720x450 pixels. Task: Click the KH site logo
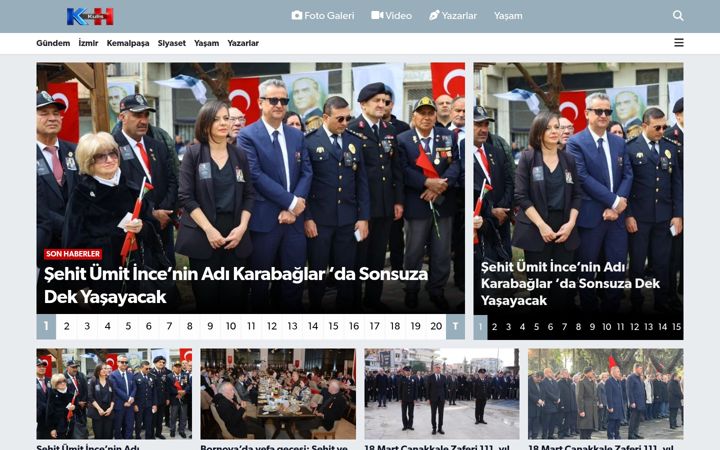click(x=90, y=16)
